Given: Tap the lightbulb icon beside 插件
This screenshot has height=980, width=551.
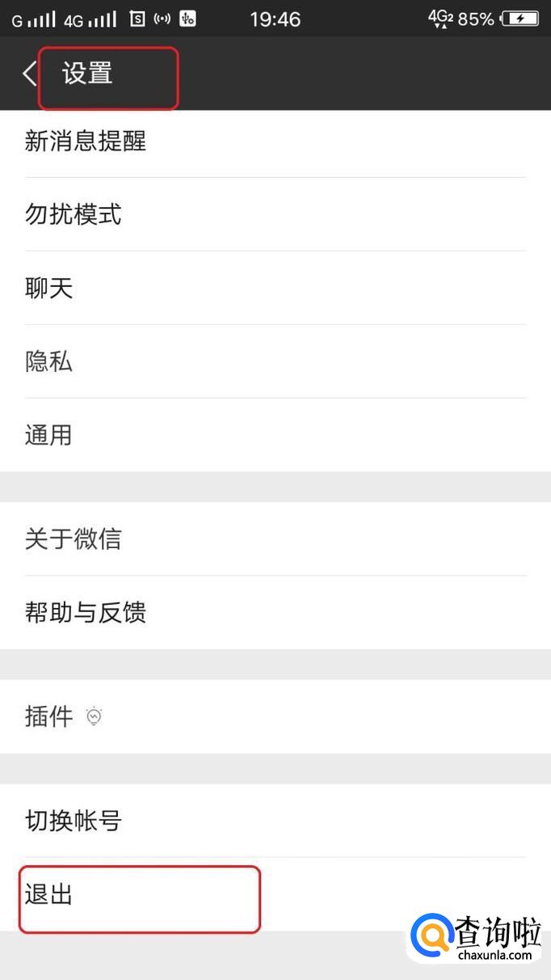Looking at the screenshot, I should point(95,716).
